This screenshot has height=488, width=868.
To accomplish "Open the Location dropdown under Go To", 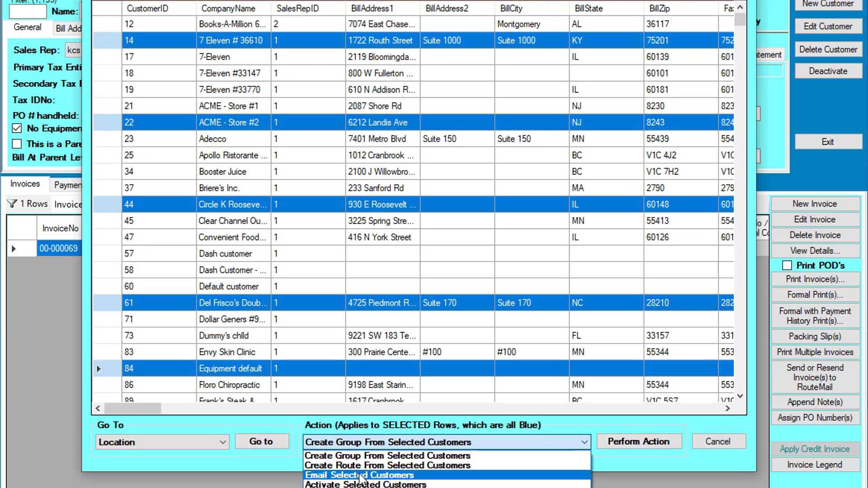I will (162, 442).
